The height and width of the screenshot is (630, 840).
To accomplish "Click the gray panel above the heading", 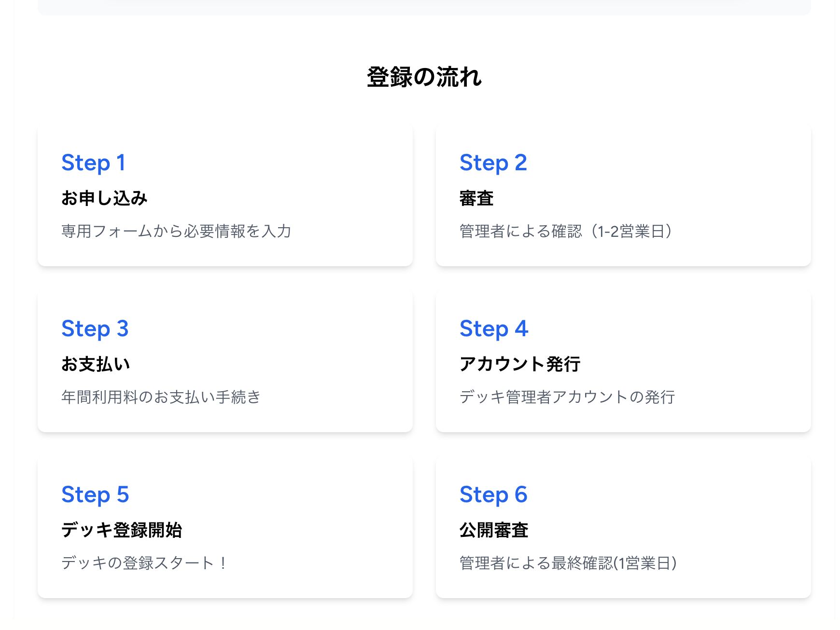I will tap(424, 7).
